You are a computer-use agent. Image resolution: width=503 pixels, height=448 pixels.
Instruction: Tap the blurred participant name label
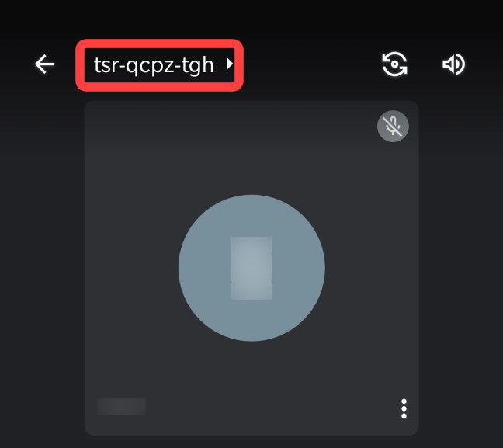(122, 406)
